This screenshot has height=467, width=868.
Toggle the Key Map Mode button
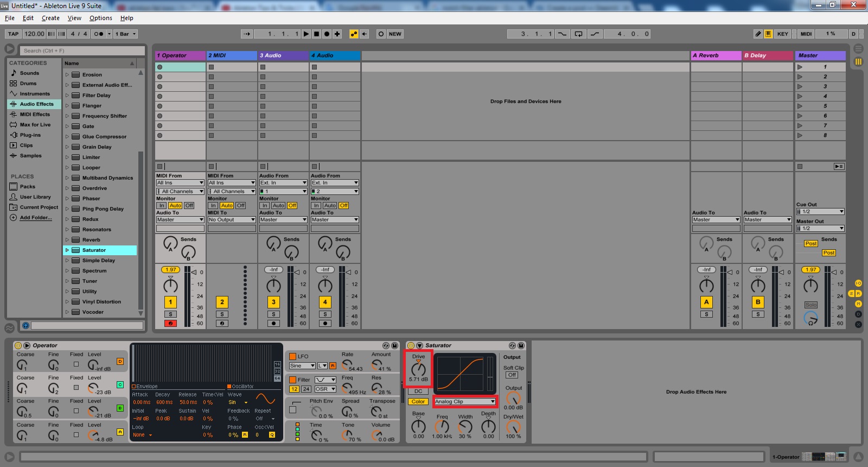(x=782, y=34)
